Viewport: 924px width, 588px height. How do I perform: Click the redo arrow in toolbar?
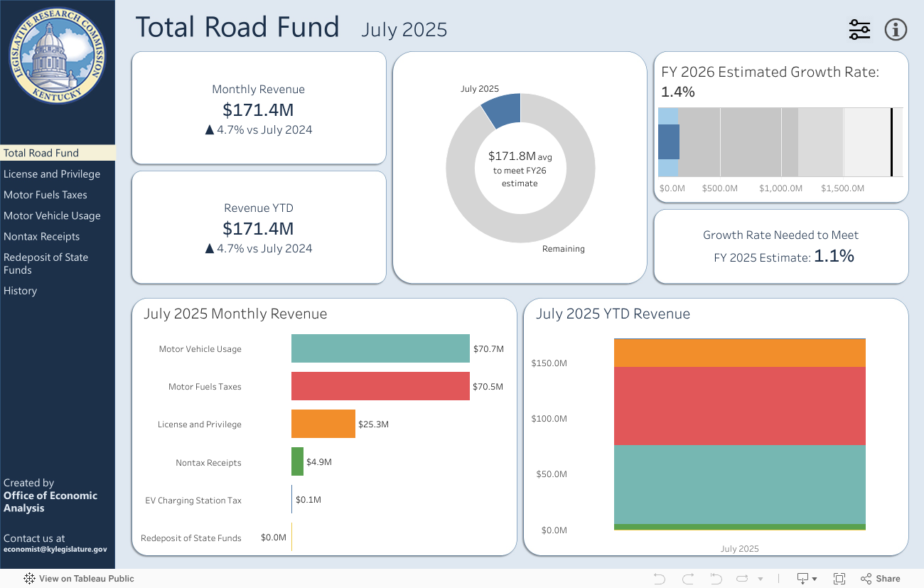pyautogui.click(x=687, y=579)
